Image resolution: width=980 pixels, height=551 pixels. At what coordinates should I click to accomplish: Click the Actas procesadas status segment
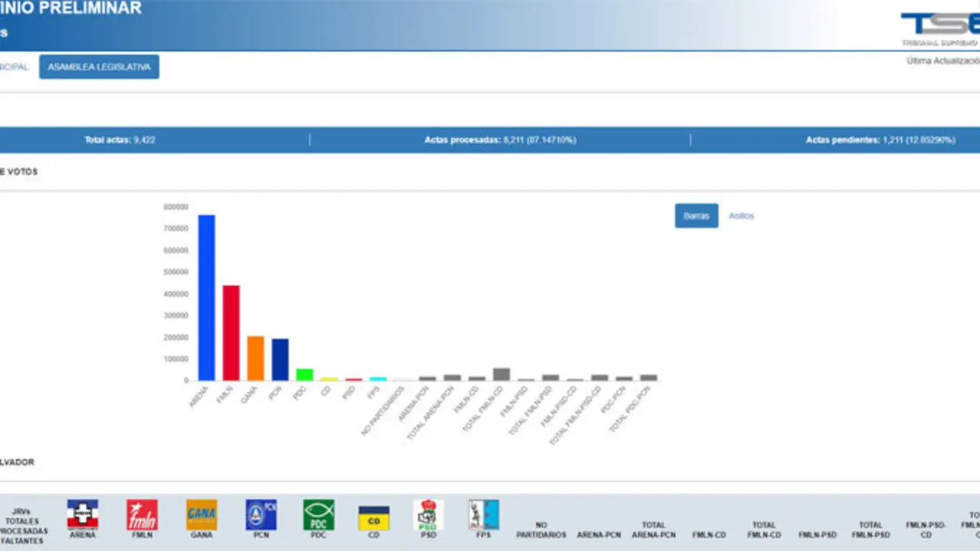click(501, 139)
